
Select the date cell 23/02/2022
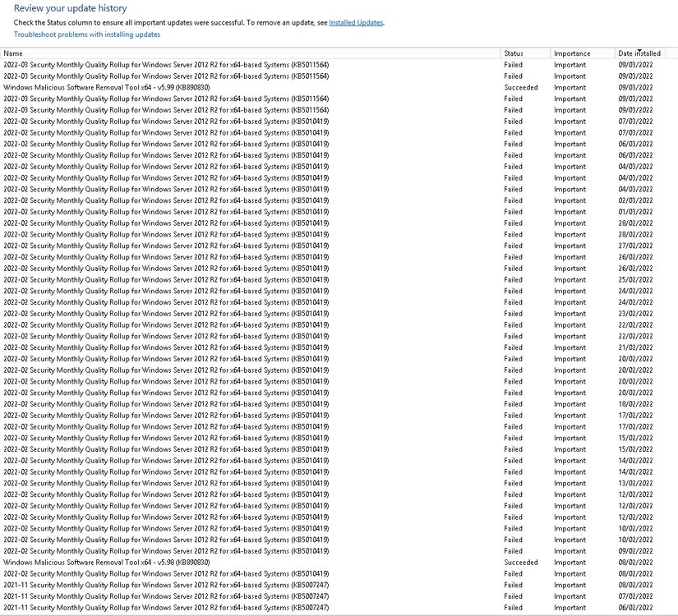point(635,314)
